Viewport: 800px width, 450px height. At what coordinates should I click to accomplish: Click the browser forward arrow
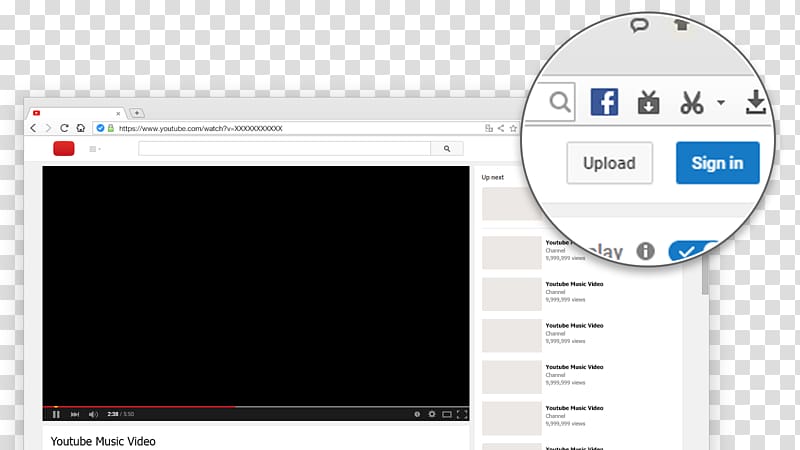(x=48, y=128)
